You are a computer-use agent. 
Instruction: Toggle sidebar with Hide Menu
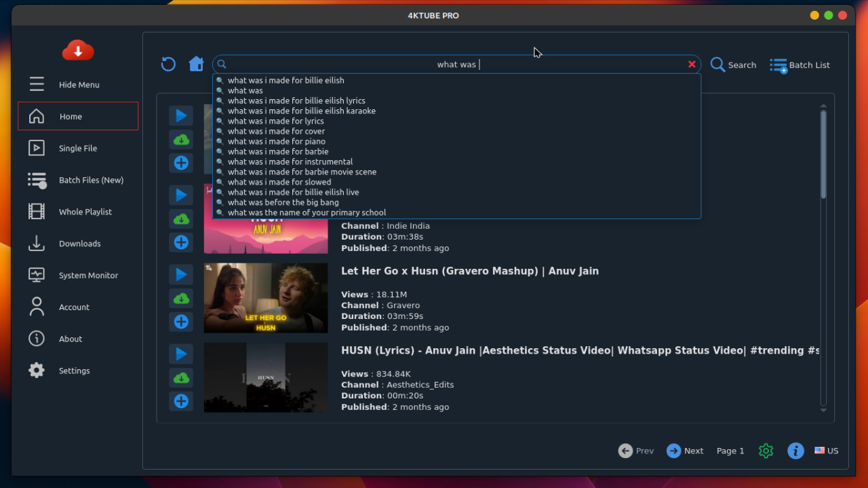78,85
